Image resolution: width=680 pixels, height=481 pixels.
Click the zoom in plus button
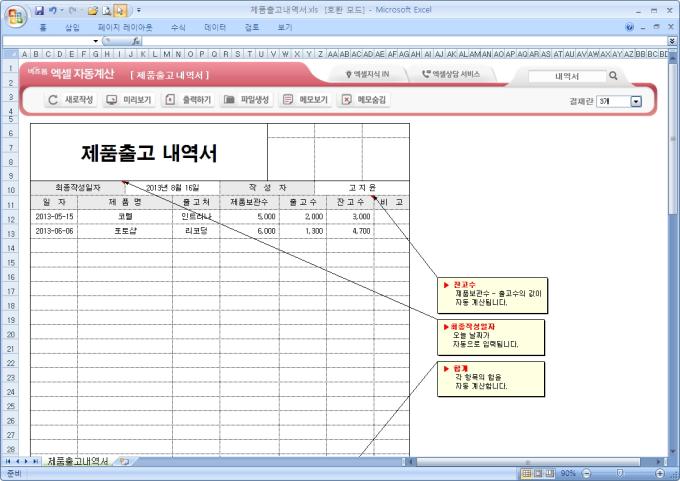pyautogui.click(x=660, y=473)
